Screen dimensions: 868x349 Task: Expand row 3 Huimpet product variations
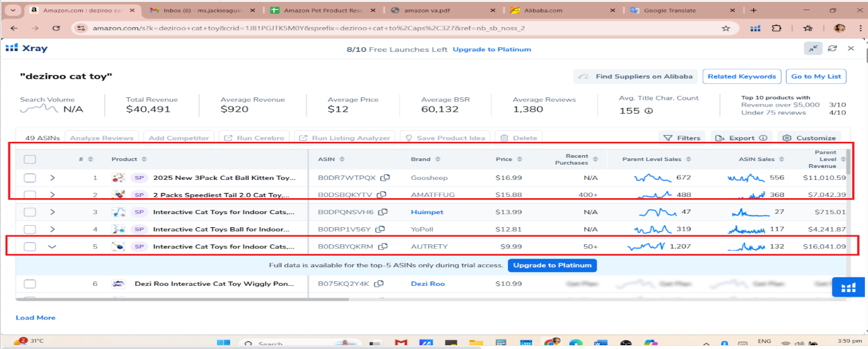pyautogui.click(x=52, y=212)
